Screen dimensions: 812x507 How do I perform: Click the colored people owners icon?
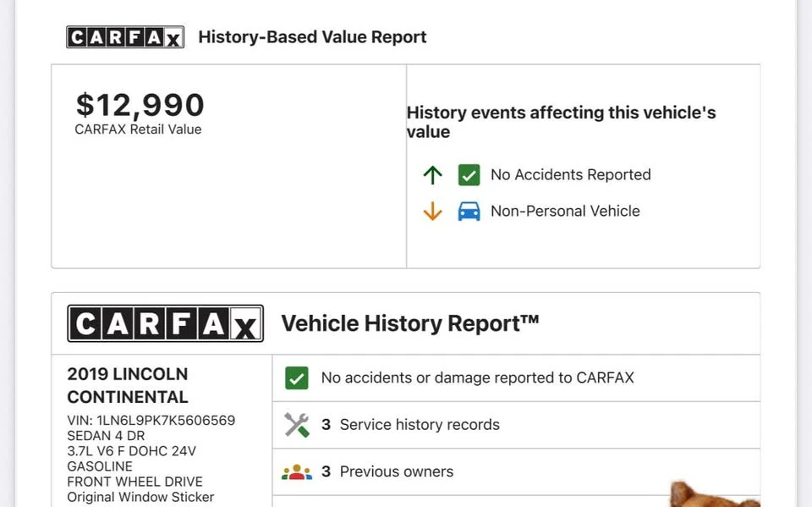pos(297,471)
